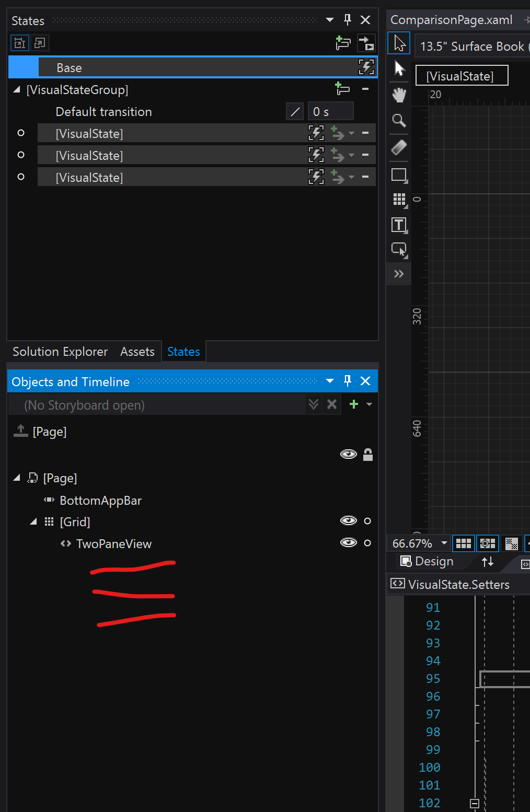Click scope up arrow next to [Page]

21,431
